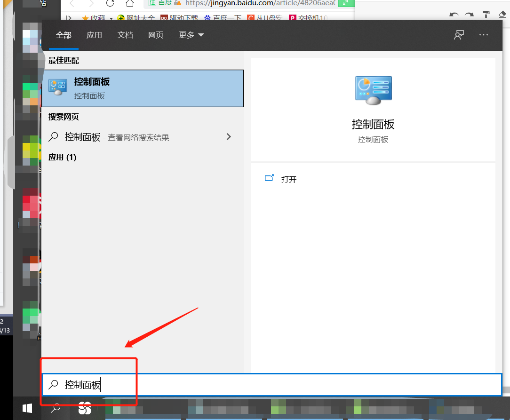Click the taskbar search magnifier icon

[55, 408]
